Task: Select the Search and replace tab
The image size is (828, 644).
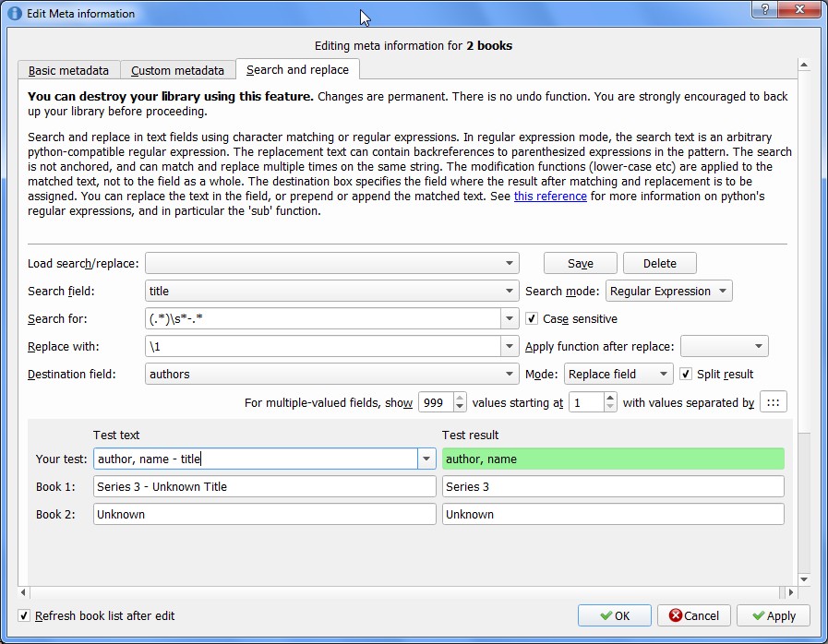Action: pyautogui.click(x=297, y=69)
